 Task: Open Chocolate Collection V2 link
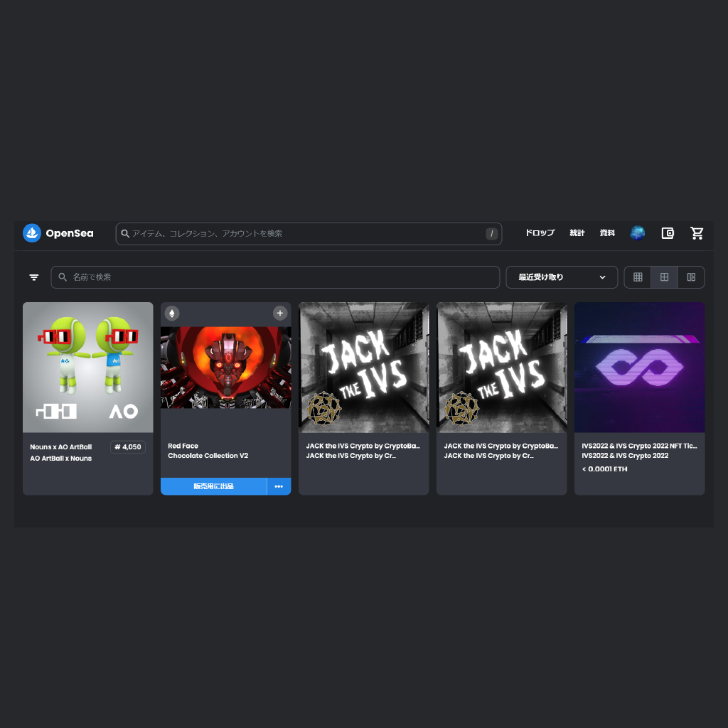[208, 456]
